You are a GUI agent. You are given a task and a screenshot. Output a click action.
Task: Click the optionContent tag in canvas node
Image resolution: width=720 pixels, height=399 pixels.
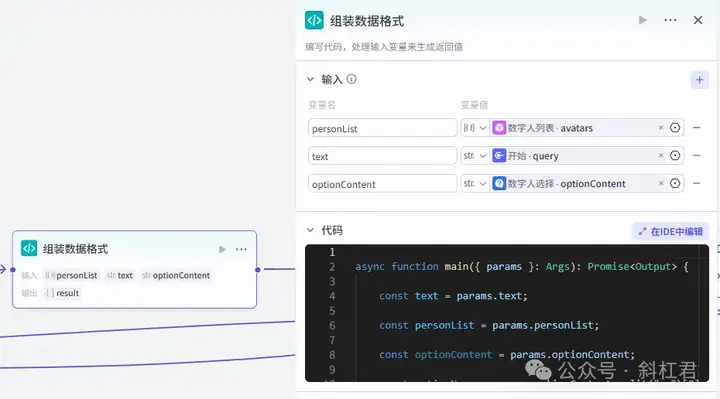coord(176,275)
